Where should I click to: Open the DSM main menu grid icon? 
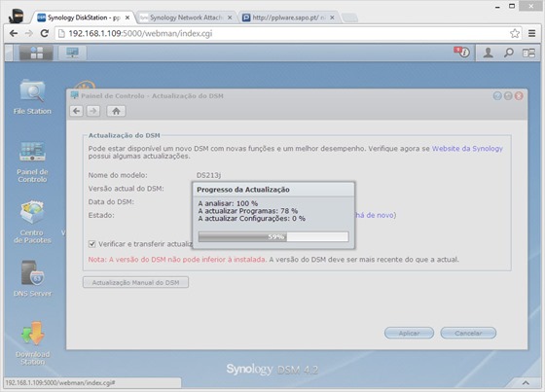36,53
